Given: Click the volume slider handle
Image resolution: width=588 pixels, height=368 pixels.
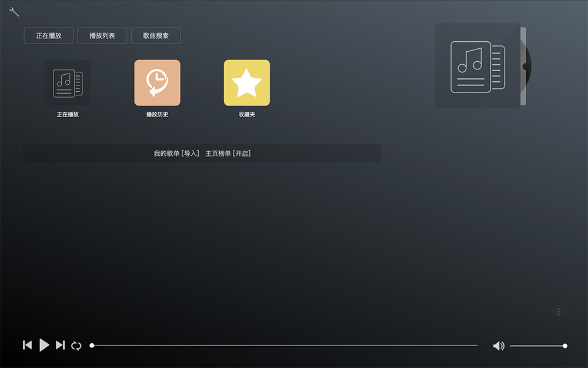Looking at the screenshot, I should pos(564,346).
